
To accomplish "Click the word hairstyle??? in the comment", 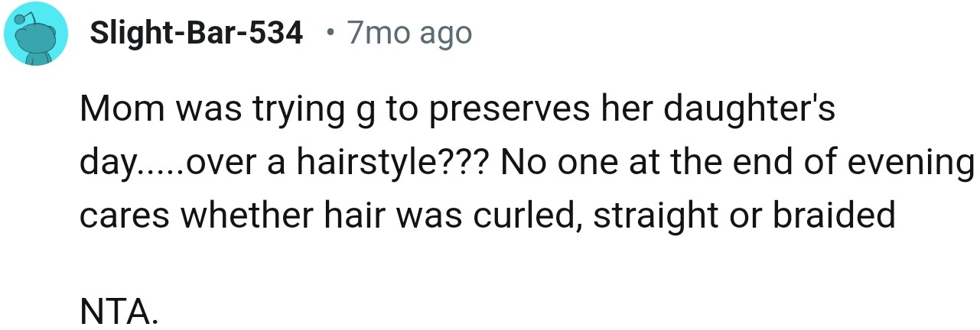I will [x=389, y=164].
